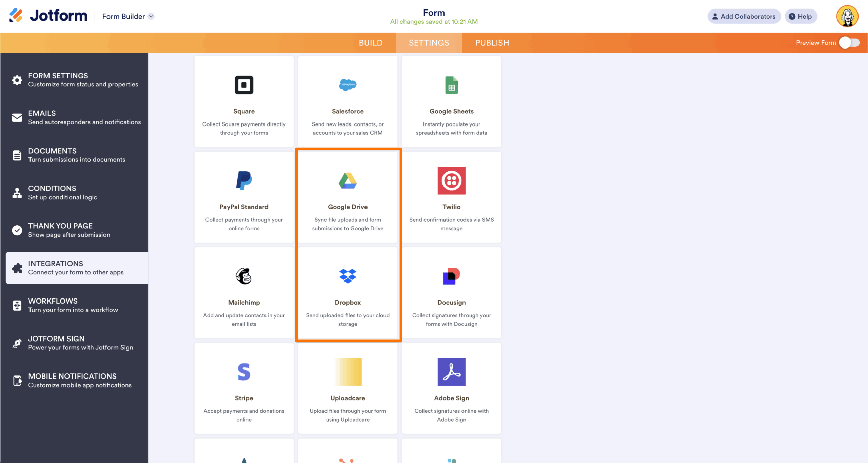
Task: Open the Publish tab
Action: pos(492,42)
